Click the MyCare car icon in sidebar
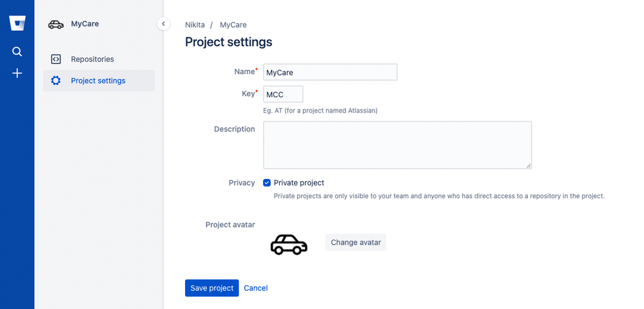644x309 pixels. pyautogui.click(x=56, y=24)
